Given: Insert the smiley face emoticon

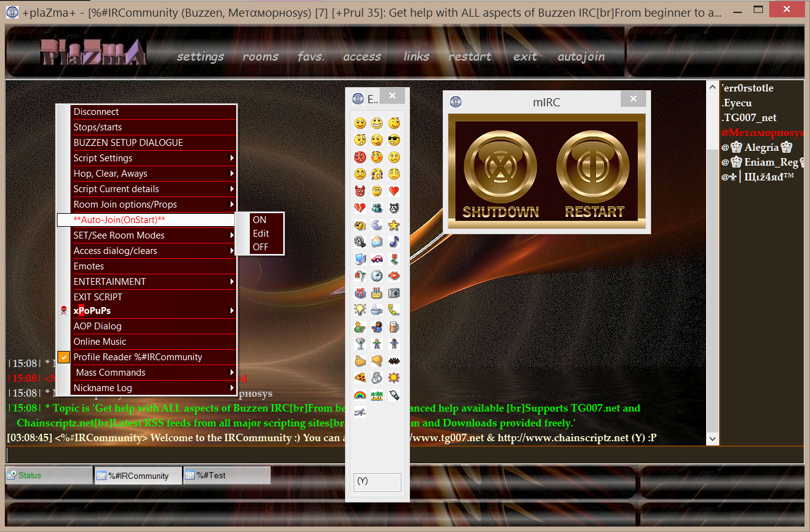Looking at the screenshot, I should (x=360, y=123).
